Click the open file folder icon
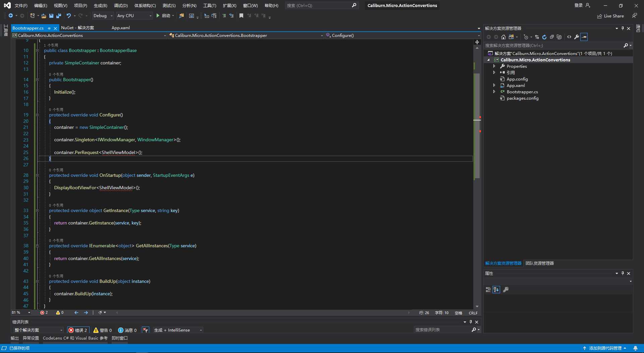Screen dimensions: 644x353 pyautogui.click(x=44, y=16)
